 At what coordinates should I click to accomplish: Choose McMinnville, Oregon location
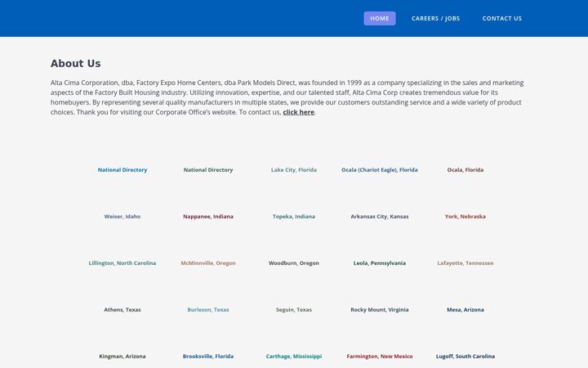click(208, 263)
